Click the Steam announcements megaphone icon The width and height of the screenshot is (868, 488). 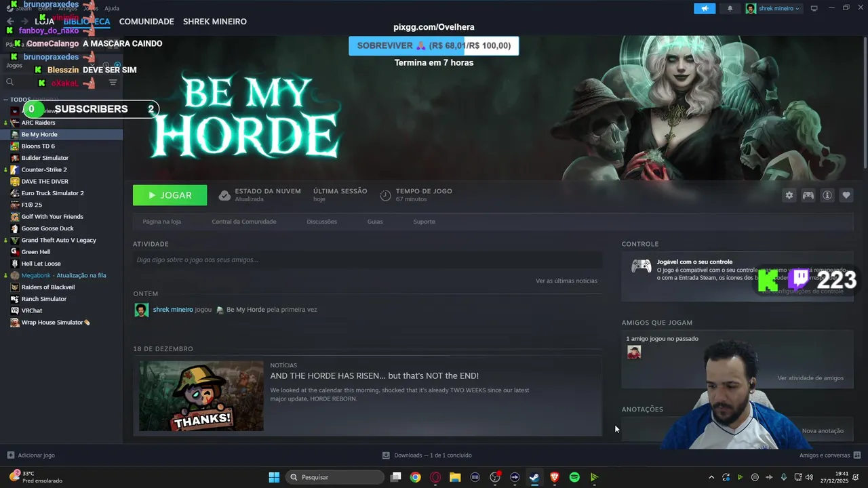pos(705,8)
